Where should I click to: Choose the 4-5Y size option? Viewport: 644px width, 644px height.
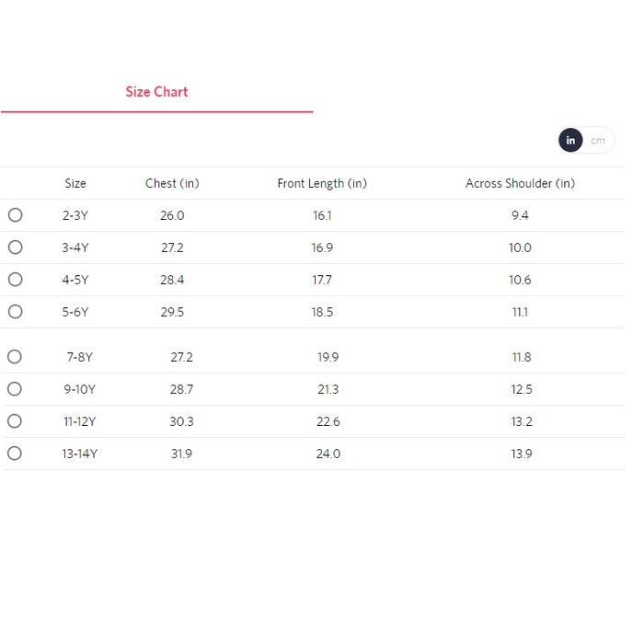15,280
